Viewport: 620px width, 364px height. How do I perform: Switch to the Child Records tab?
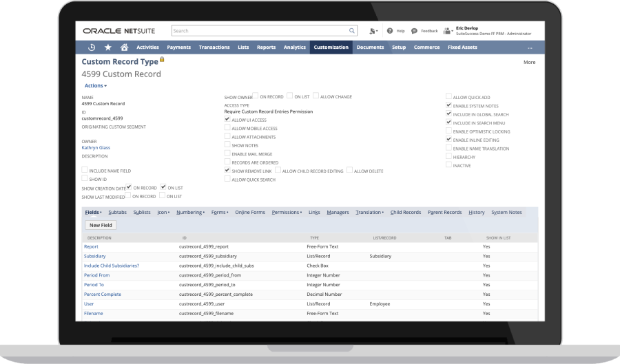405,213
